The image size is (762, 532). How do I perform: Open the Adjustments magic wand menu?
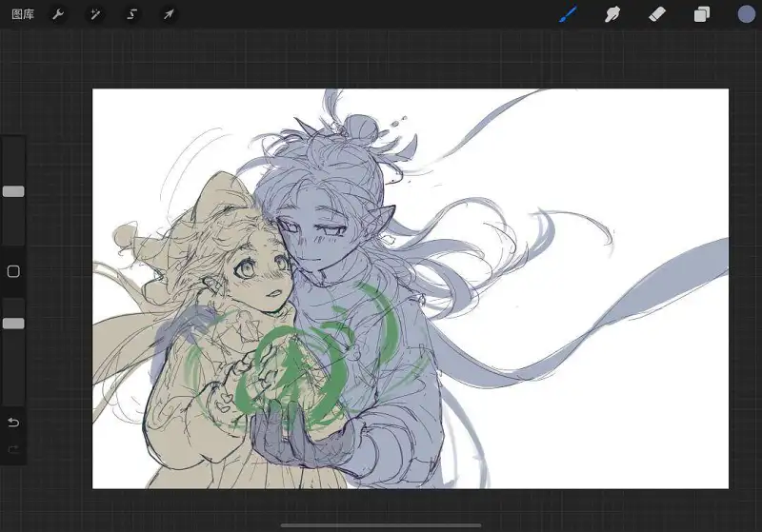click(95, 14)
